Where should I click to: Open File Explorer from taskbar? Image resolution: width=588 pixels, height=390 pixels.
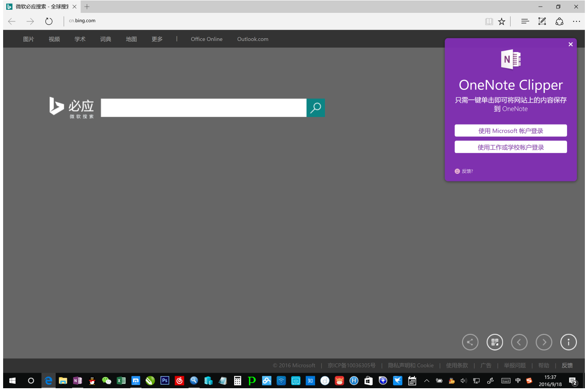[63, 381]
